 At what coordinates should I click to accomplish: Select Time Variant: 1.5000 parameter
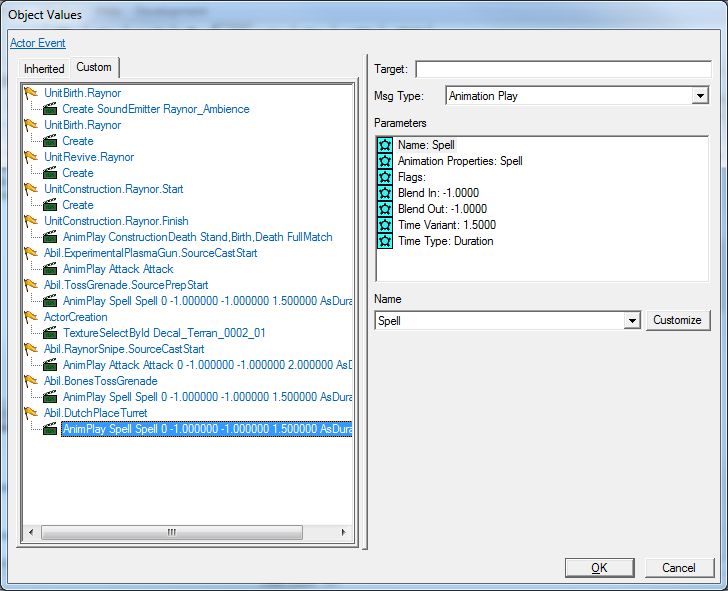point(447,225)
